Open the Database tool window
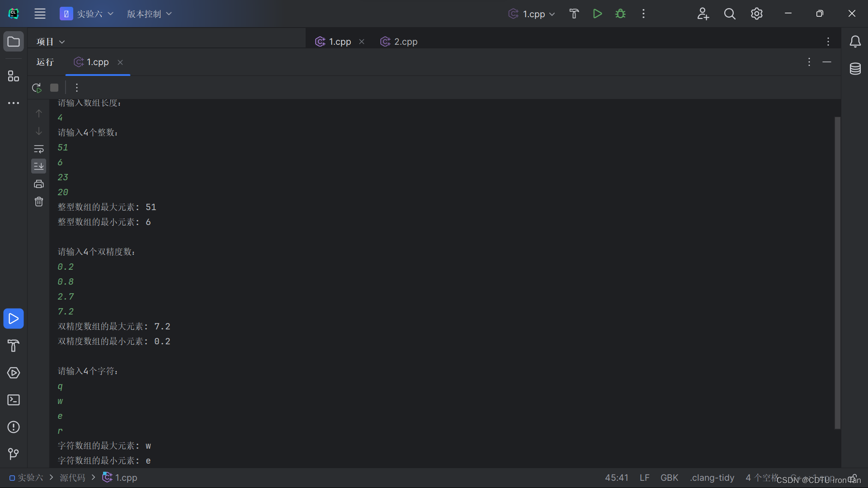The height and width of the screenshot is (488, 868). coord(855,69)
